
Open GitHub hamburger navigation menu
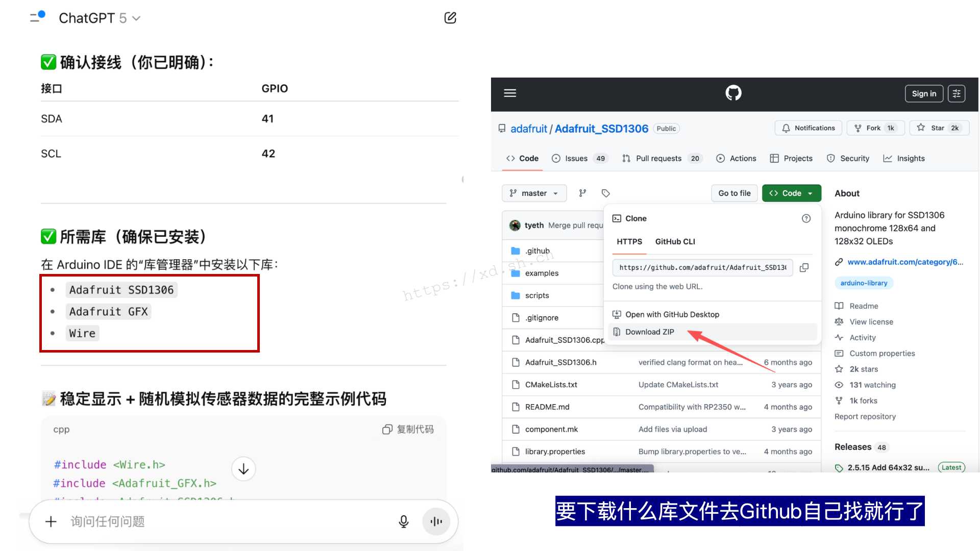(x=510, y=93)
